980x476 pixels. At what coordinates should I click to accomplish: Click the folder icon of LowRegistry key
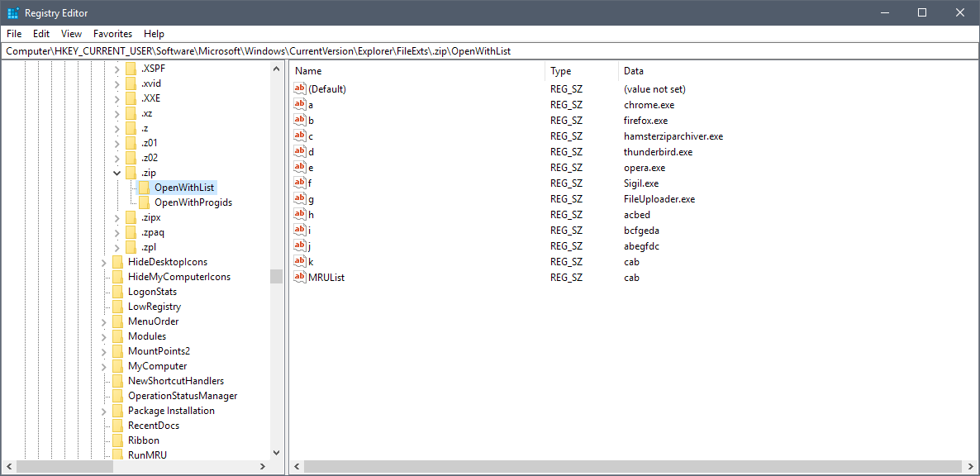click(x=117, y=307)
